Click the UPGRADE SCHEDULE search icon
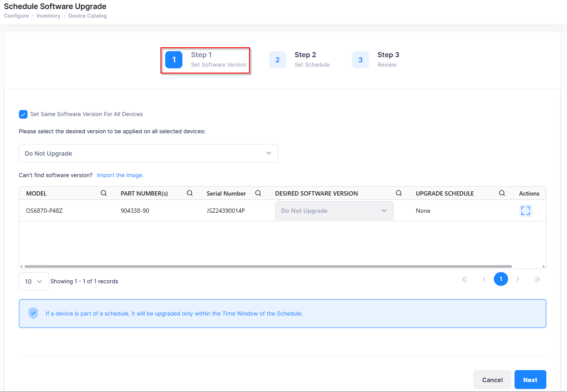 point(502,193)
